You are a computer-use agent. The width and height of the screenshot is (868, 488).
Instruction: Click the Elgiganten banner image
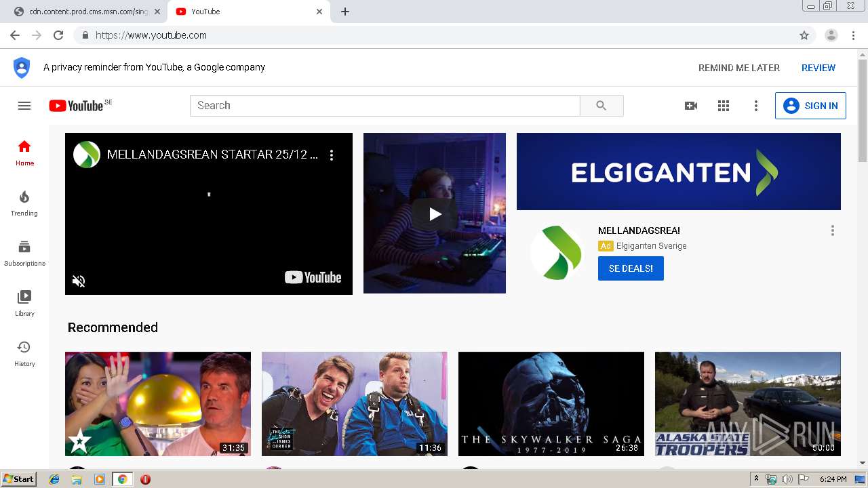point(679,171)
